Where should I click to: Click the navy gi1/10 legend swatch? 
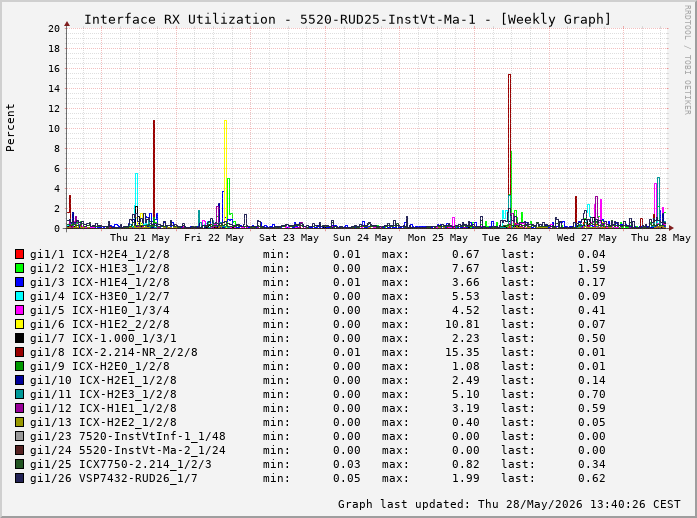pos(20,380)
